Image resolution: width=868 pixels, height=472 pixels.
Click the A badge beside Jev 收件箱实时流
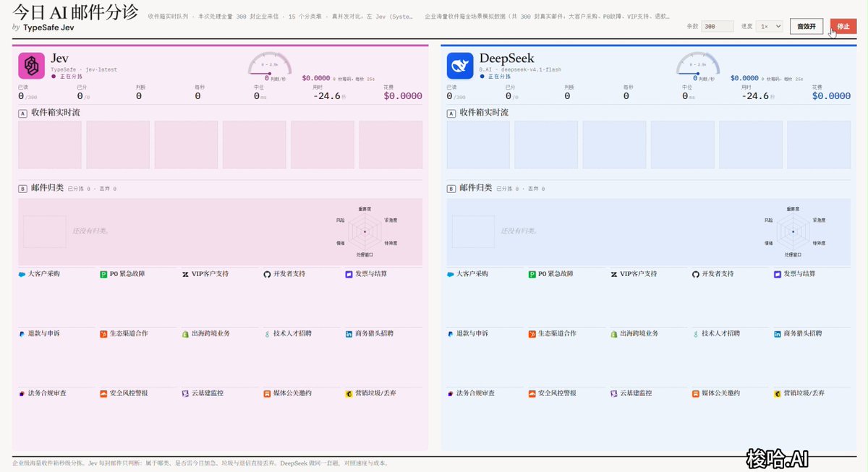23,113
